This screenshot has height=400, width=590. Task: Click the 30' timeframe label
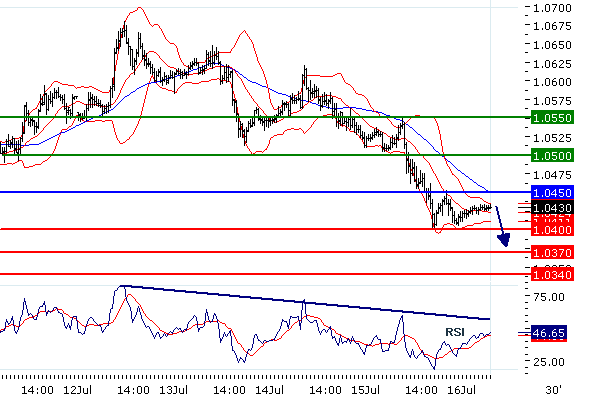(553, 390)
